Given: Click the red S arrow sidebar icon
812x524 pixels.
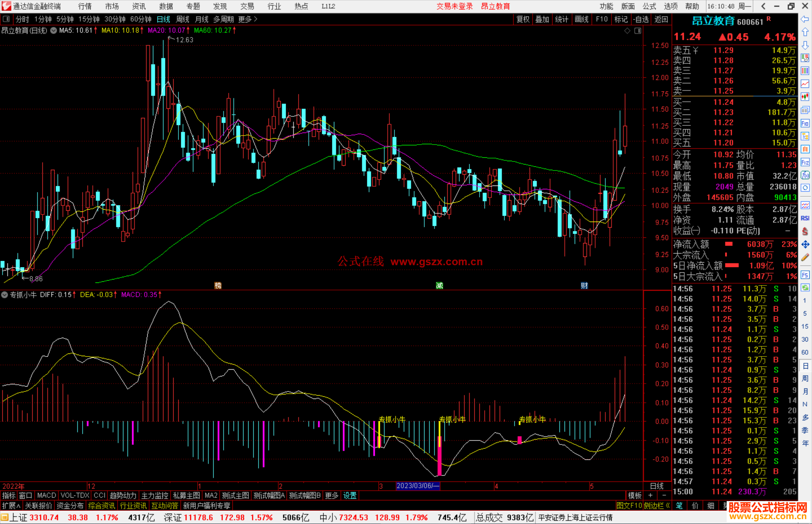Looking at the screenshot, I should click(x=805, y=231).
